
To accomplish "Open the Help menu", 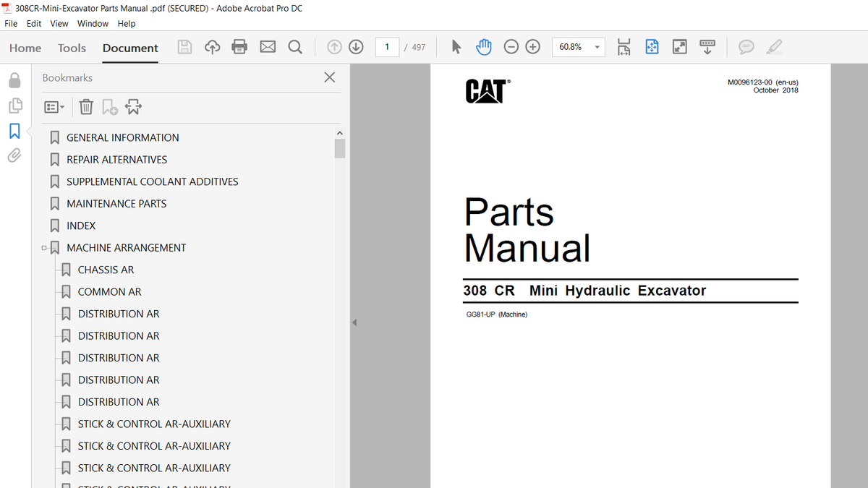I will [127, 23].
